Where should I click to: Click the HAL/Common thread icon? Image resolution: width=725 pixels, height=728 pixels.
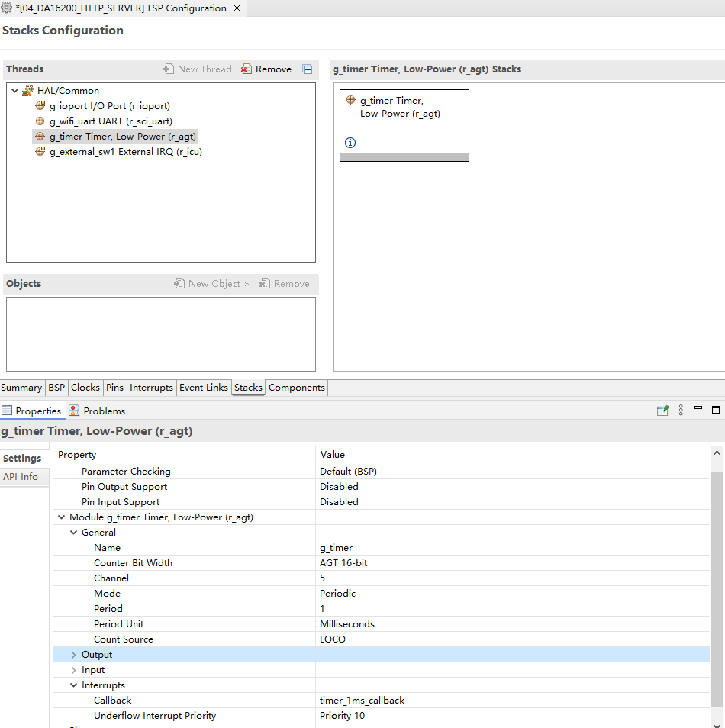point(28,91)
